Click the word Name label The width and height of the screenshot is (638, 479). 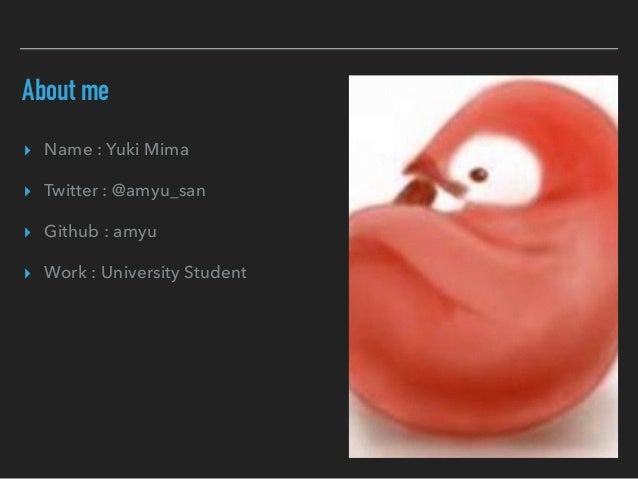click(x=68, y=149)
